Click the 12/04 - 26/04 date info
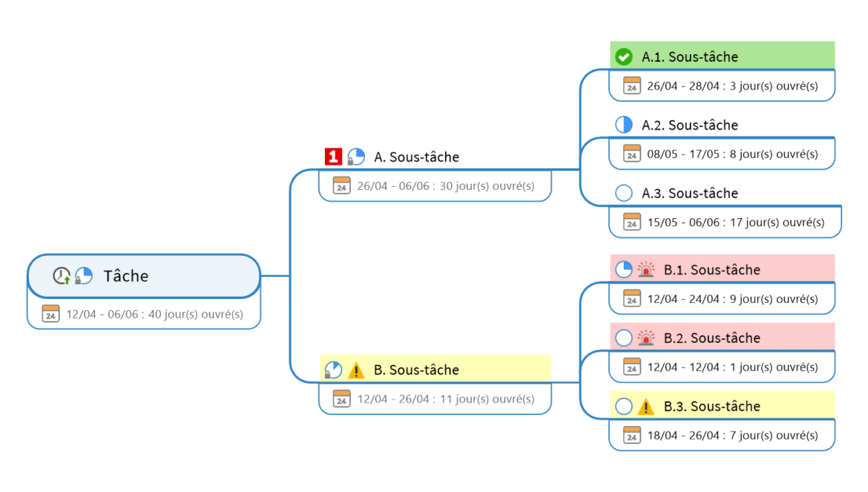Image resolution: width=868 pixels, height=492 pixels. [445, 398]
